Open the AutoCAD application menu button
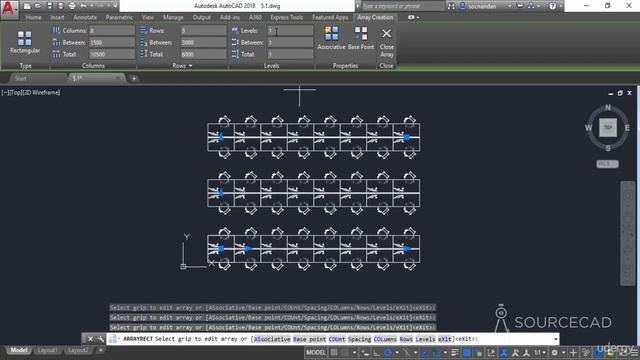The image size is (640, 360). point(9,9)
